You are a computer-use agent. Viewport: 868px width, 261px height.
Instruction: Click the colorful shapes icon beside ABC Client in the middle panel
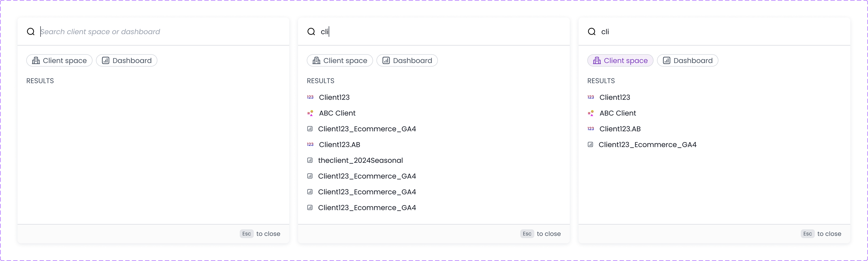coord(310,113)
